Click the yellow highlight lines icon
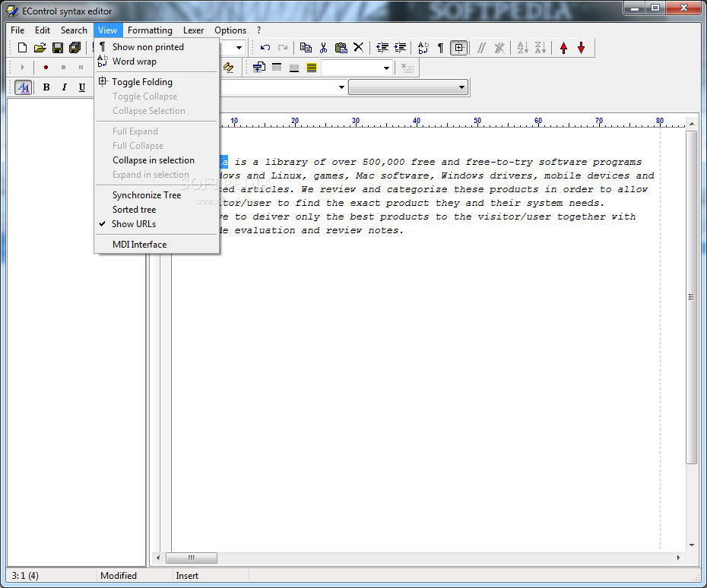The height and width of the screenshot is (588, 707). pos(312,68)
